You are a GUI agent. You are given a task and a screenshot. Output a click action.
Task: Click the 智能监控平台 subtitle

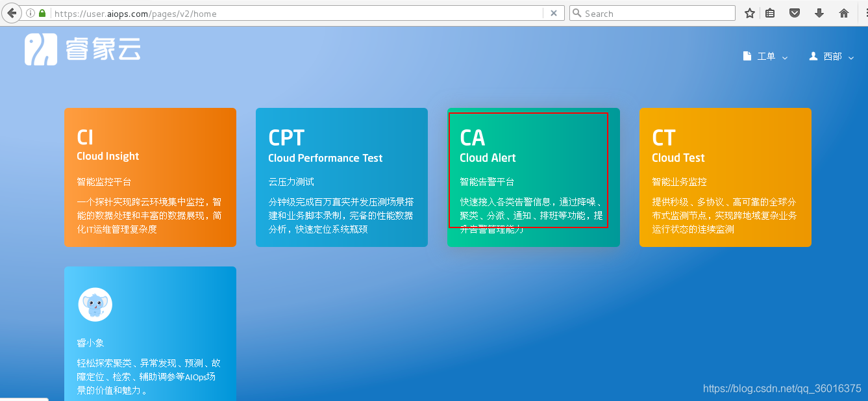[x=104, y=182]
